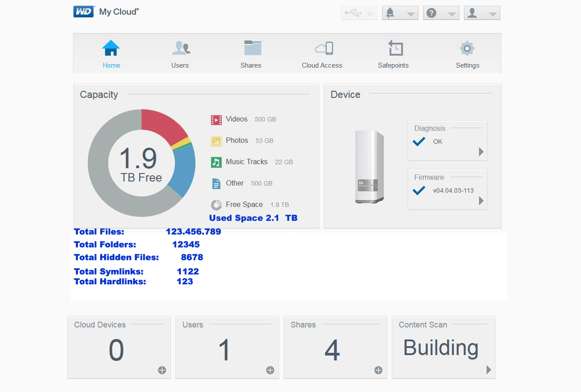The height and width of the screenshot is (392, 581).
Task: Open the help question mark dropdown
Action: [x=441, y=13]
